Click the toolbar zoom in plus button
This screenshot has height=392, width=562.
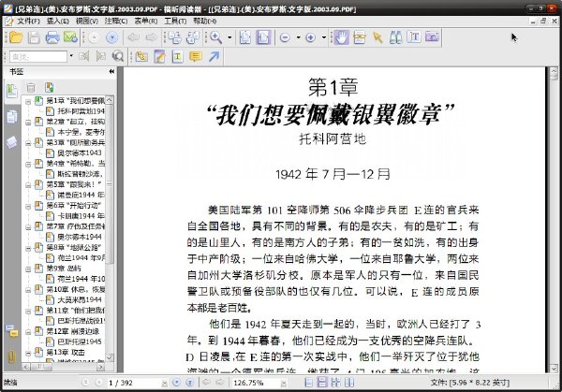pyautogui.click(x=310, y=37)
